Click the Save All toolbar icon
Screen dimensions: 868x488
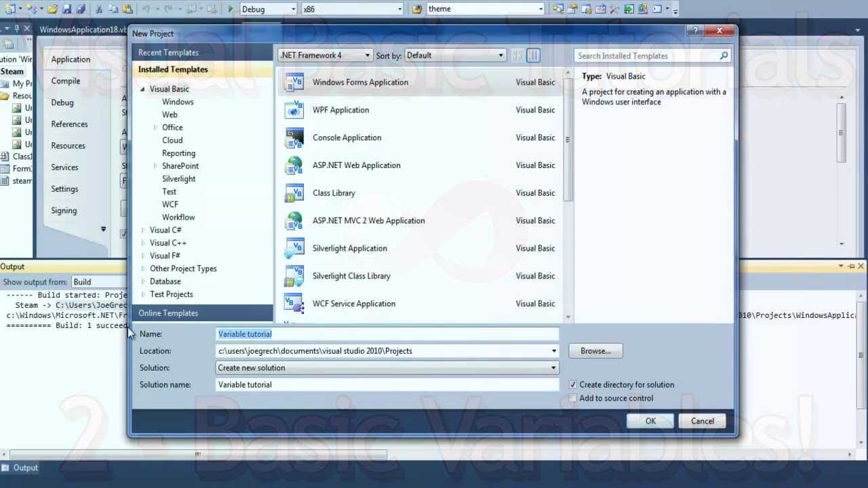coord(81,9)
